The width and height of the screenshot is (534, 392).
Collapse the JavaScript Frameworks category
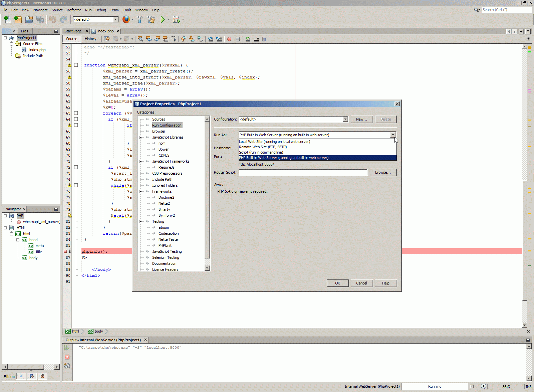click(x=141, y=161)
